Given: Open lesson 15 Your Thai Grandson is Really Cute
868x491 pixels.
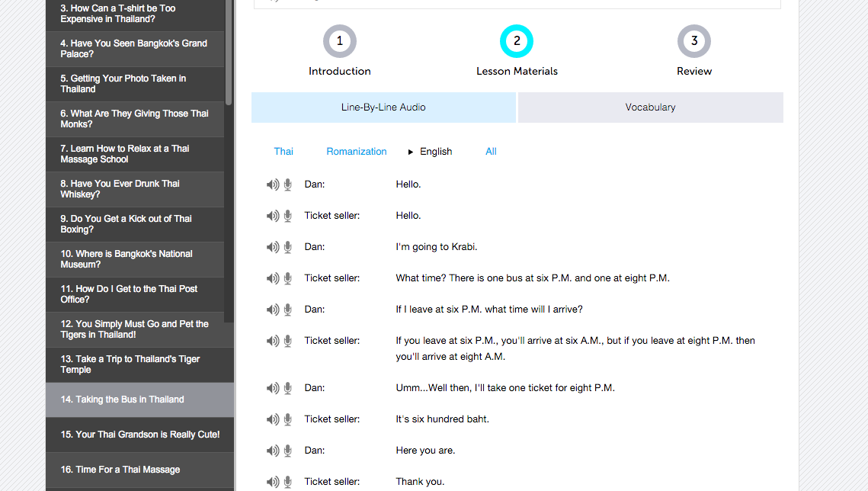Looking at the screenshot, I should click(x=140, y=435).
